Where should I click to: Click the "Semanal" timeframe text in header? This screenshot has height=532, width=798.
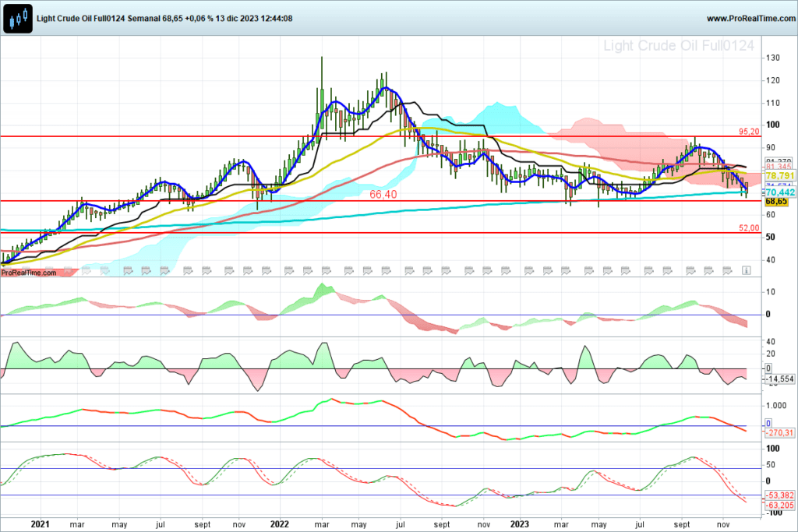143,19
